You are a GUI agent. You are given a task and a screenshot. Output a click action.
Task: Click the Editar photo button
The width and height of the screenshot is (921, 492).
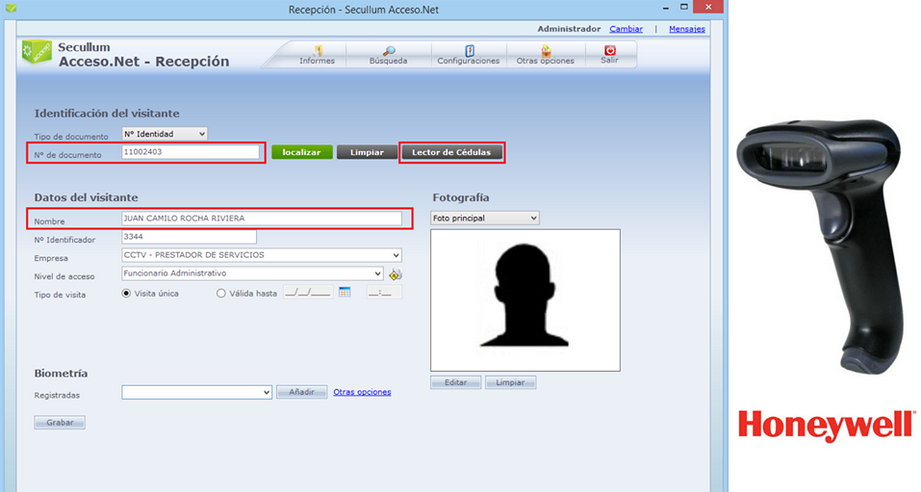pos(456,382)
